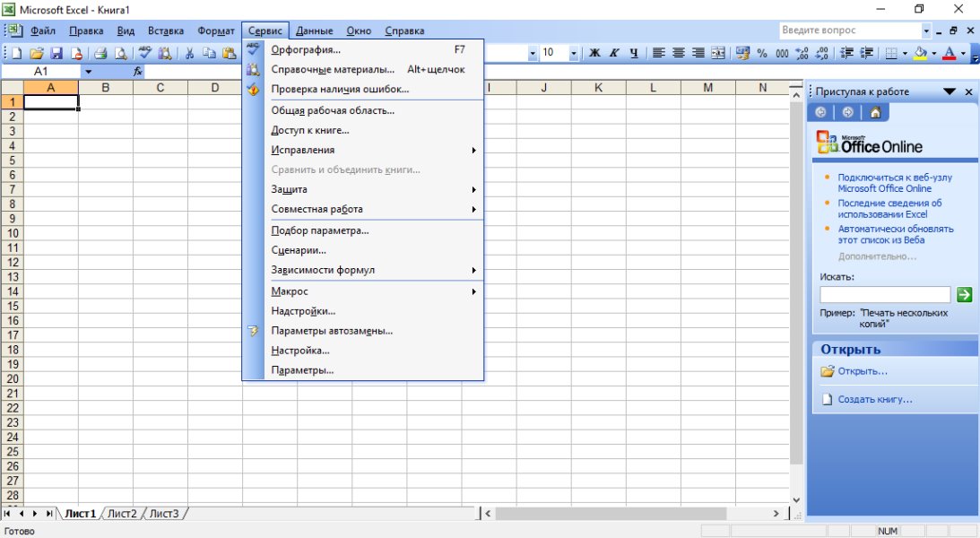Click the percent style format icon

point(762,54)
